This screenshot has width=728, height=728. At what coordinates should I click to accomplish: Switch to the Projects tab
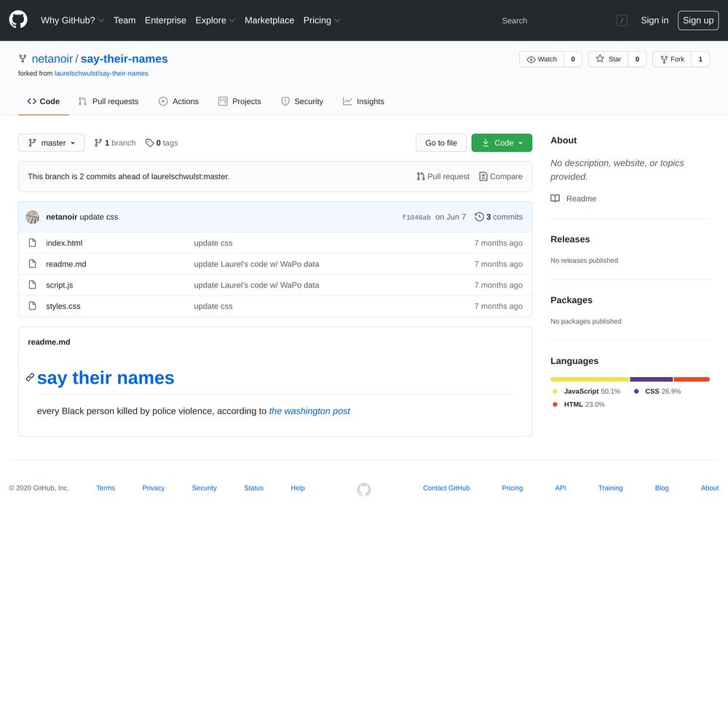pos(240,101)
